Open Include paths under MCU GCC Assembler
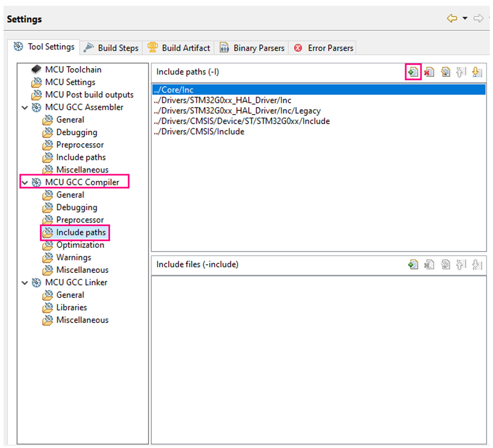Viewport: 493px width, 448px height. tap(74, 157)
